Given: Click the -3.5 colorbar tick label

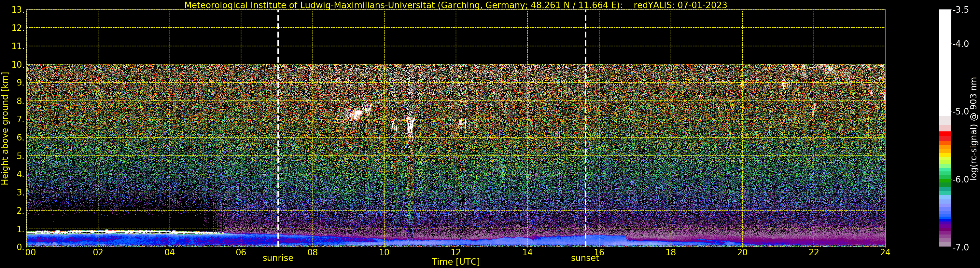Looking at the screenshot, I should coord(960,10).
